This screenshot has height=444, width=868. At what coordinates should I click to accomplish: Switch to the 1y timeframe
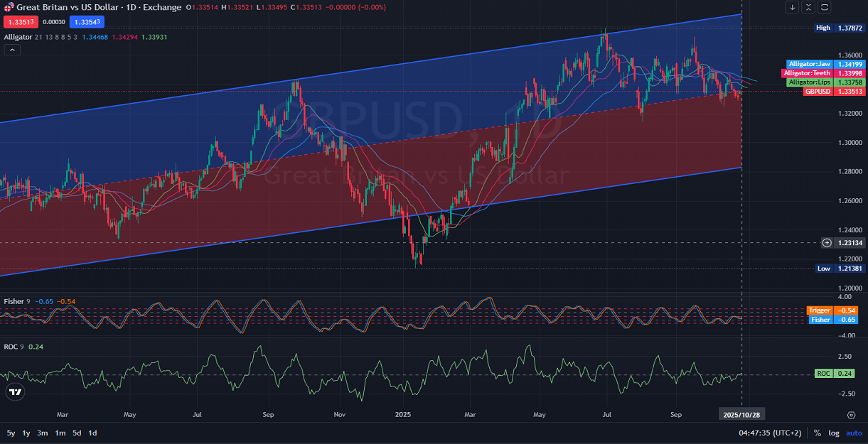click(x=26, y=432)
